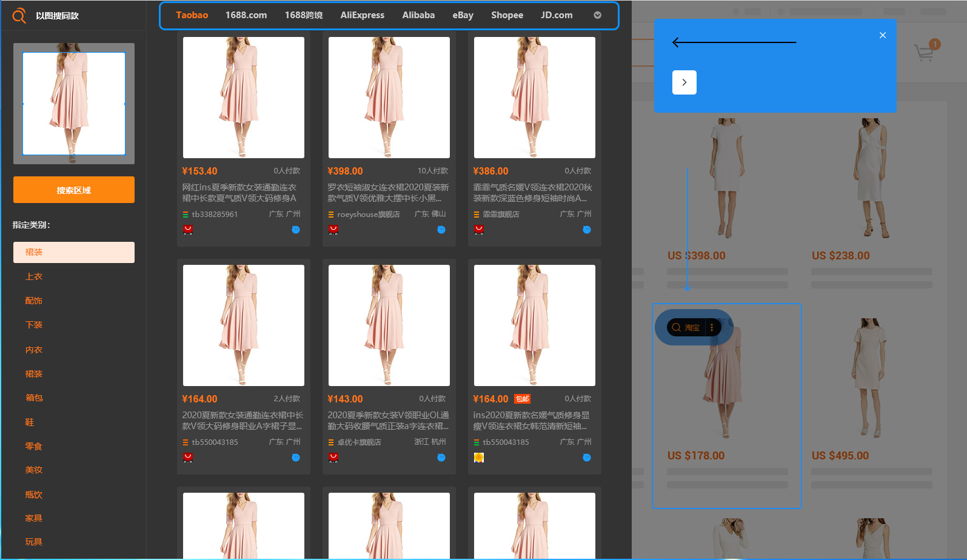Click Wangwang chat icon on 霏霏旗舰店 listing
This screenshot has height=560, width=967.
click(587, 230)
